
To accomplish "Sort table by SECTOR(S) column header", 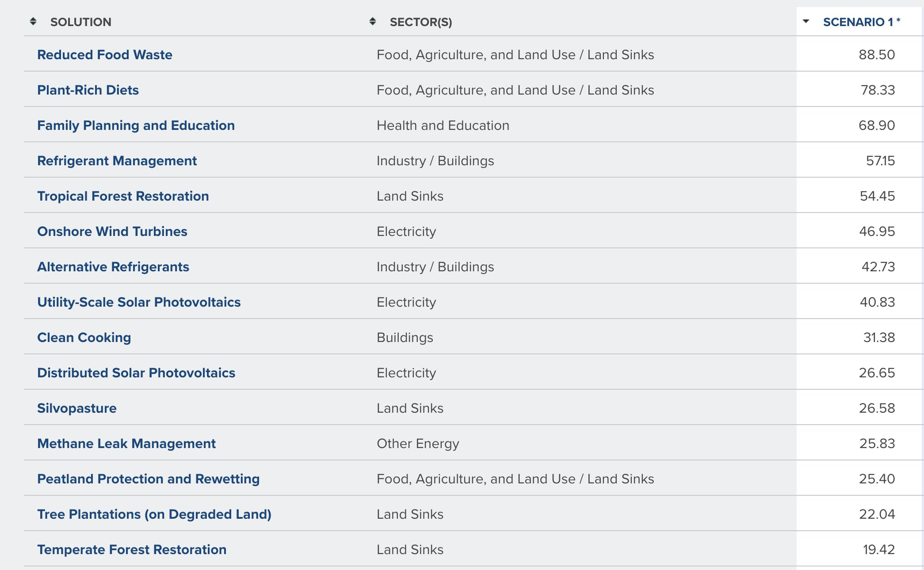I will (421, 22).
